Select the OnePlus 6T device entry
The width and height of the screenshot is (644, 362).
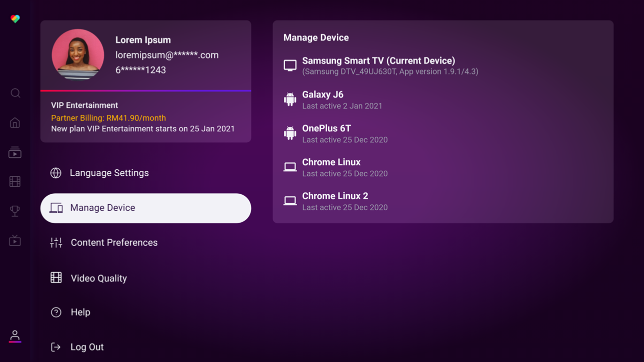point(345,133)
